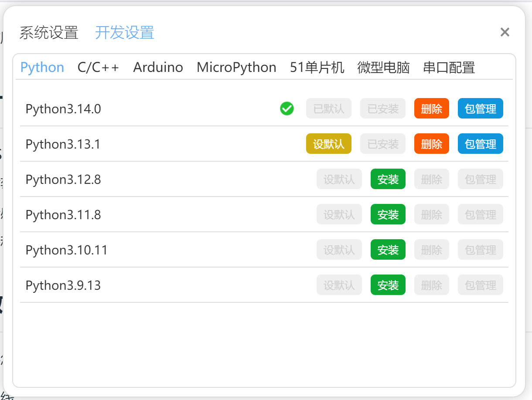Click 已安装 button in Python3.13.1 row
This screenshot has height=400, width=532.
tap(383, 144)
